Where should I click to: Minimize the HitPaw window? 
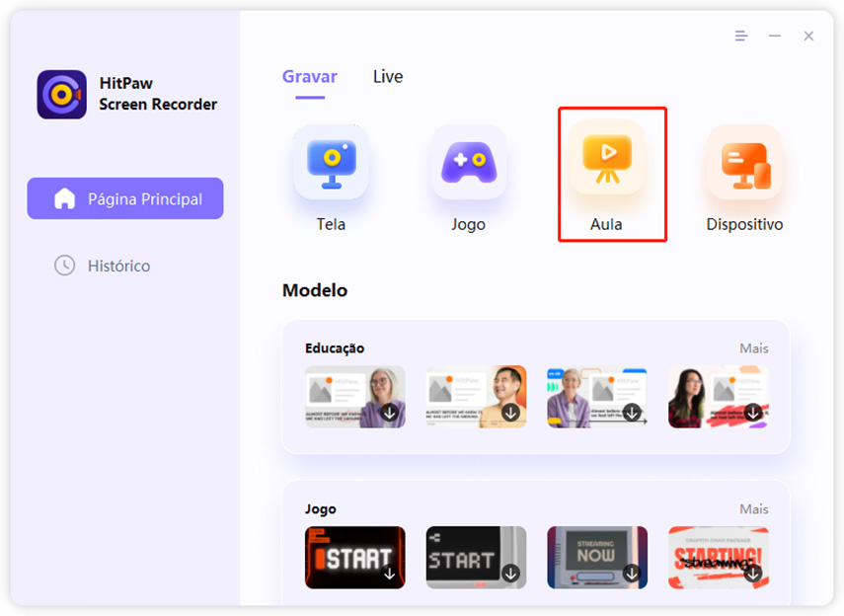pos(775,37)
